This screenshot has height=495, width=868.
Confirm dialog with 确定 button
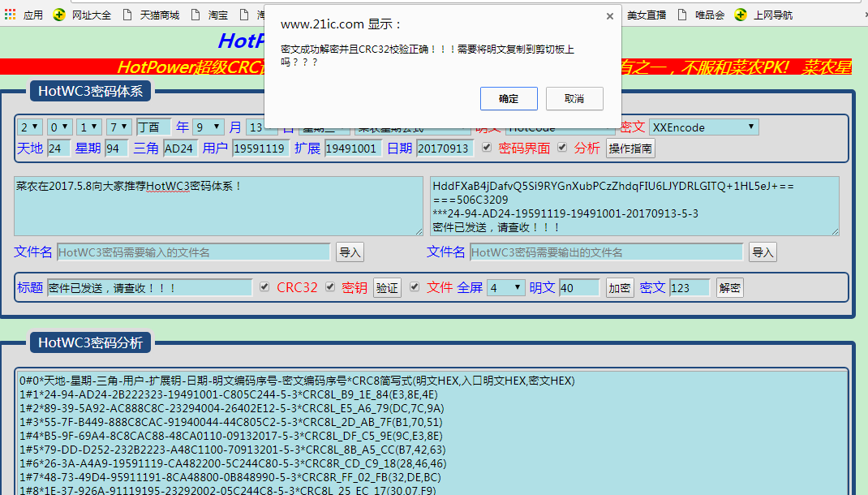[x=509, y=98]
